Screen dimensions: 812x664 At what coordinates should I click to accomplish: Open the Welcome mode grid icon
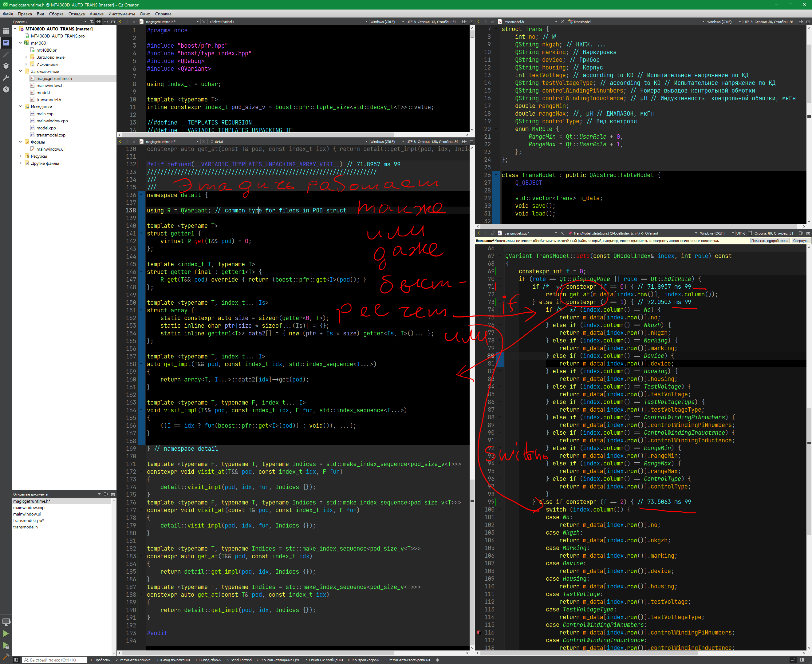click(6, 31)
